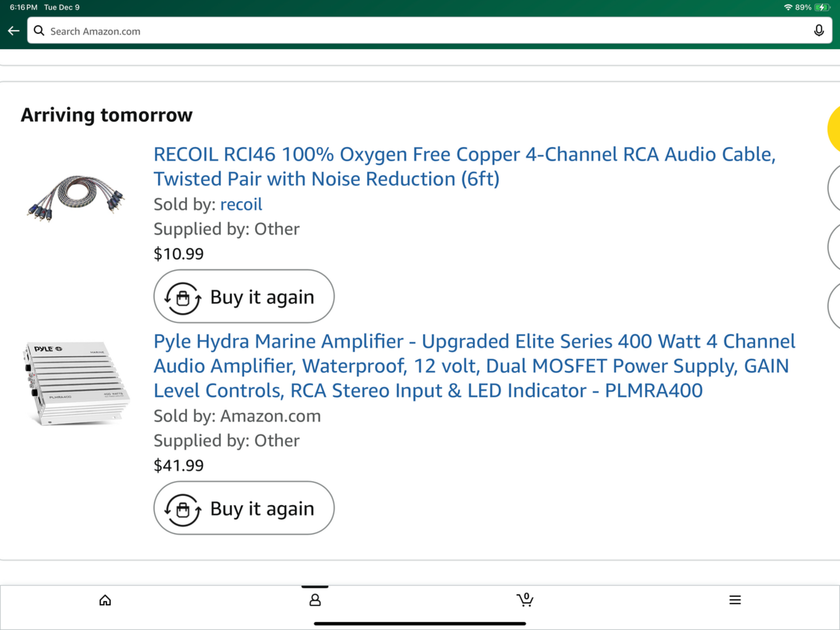Tap the search magnifier icon
The height and width of the screenshot is (630, 840).
point(39,31)
